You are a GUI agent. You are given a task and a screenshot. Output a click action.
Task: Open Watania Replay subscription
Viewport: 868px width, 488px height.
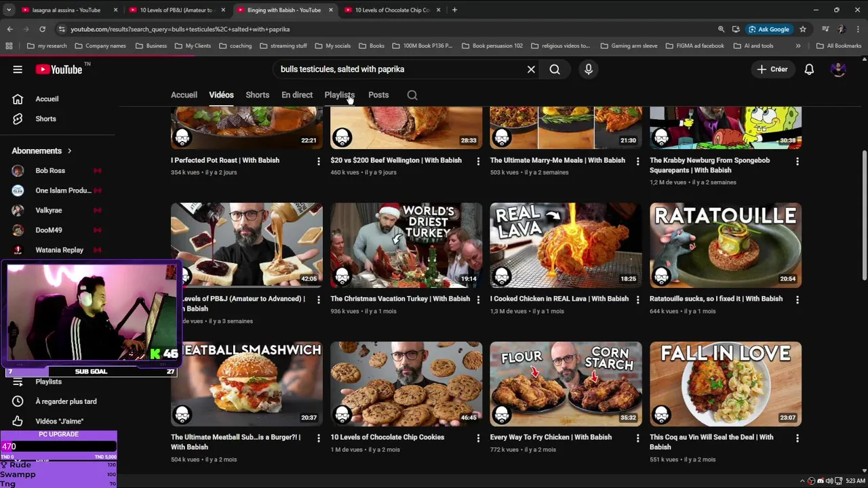[59, 249]
